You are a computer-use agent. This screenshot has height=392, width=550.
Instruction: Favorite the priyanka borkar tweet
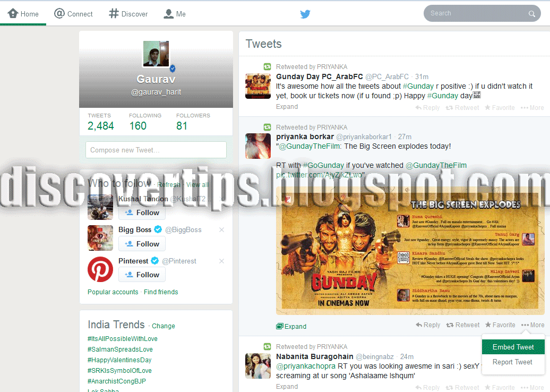point(500,325)
